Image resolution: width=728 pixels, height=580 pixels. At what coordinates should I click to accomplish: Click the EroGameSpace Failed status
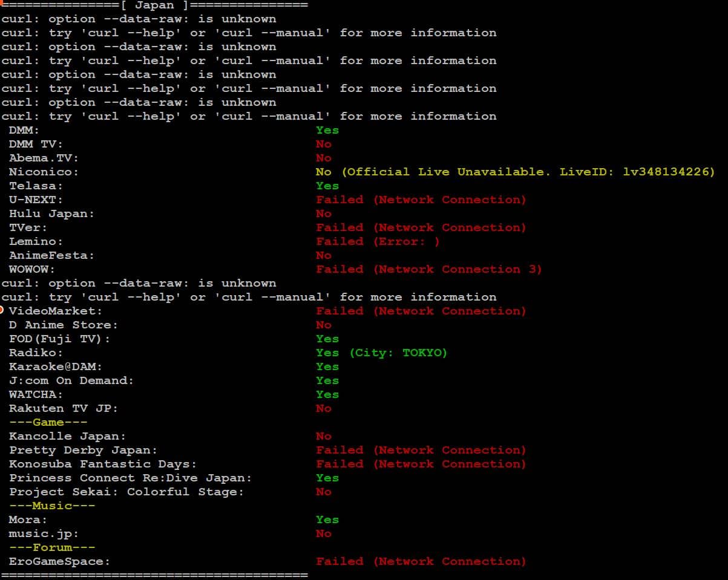tap(421, 561)
